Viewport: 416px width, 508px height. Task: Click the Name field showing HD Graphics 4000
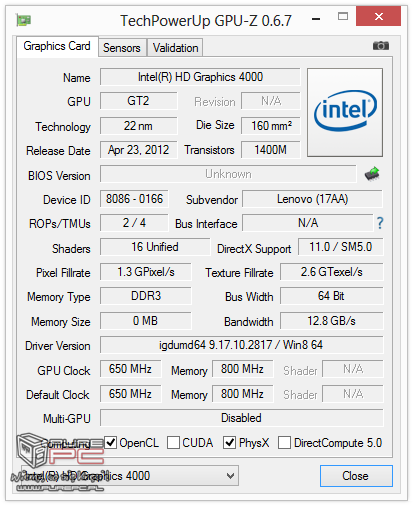[200, 77]
